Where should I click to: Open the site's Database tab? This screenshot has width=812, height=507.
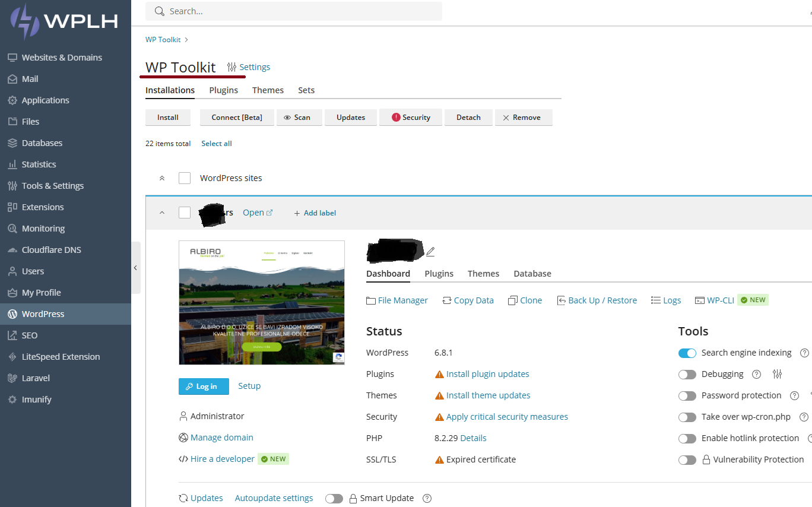pos(532,274)
